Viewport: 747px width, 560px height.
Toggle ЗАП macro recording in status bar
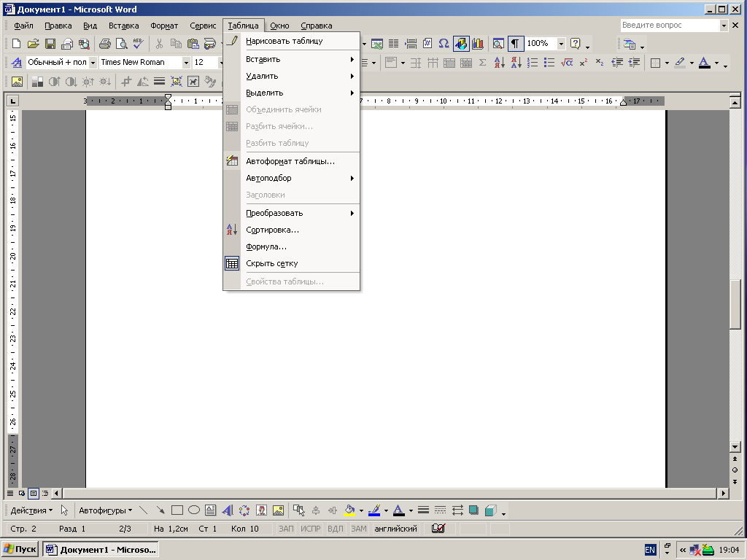pos(286,529)
